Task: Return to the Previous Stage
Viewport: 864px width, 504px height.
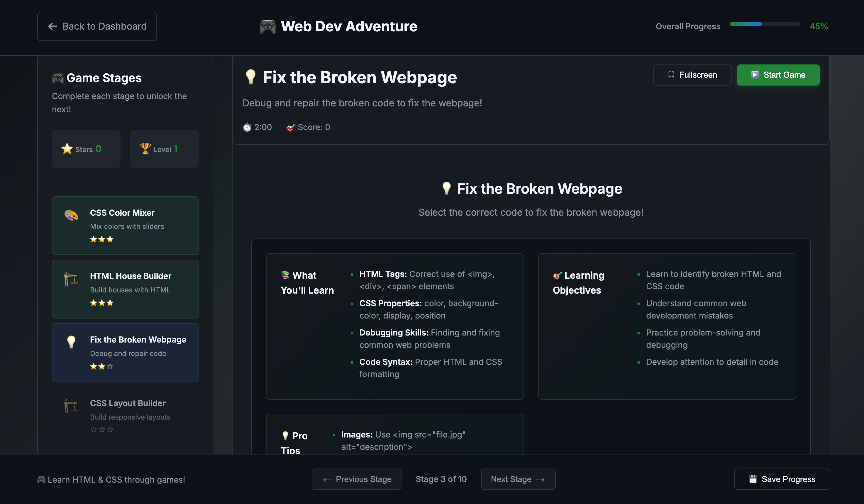Action: click(x=356, y=479)
